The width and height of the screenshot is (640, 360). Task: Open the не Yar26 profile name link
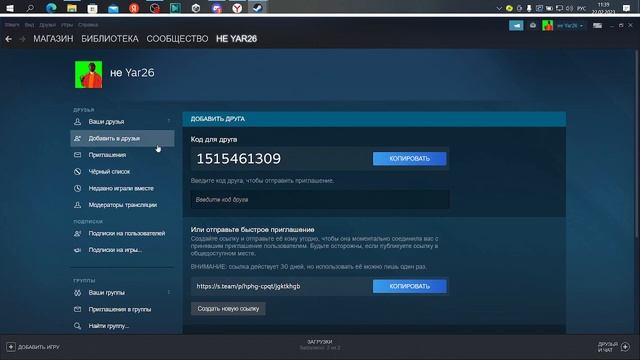pos(132,73)
